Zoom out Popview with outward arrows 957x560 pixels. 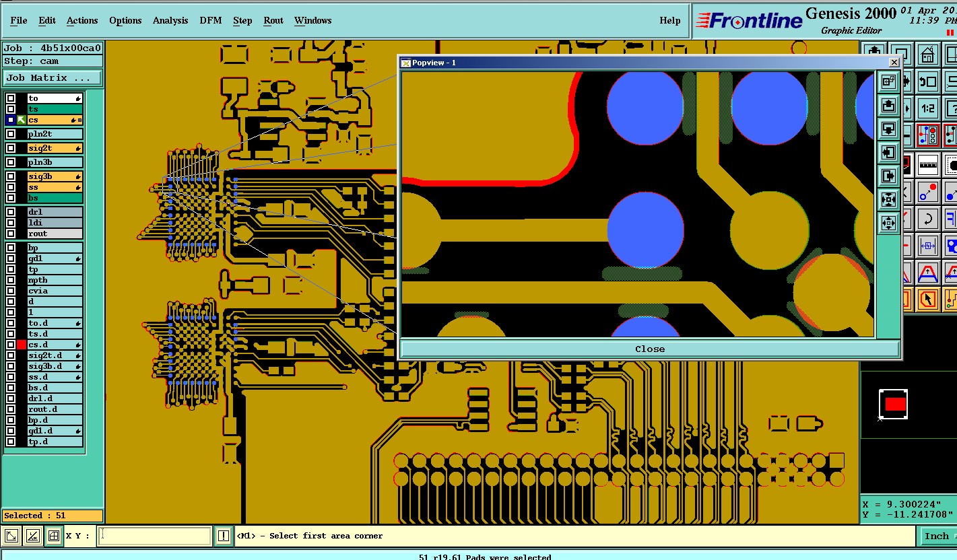point(888,223)
